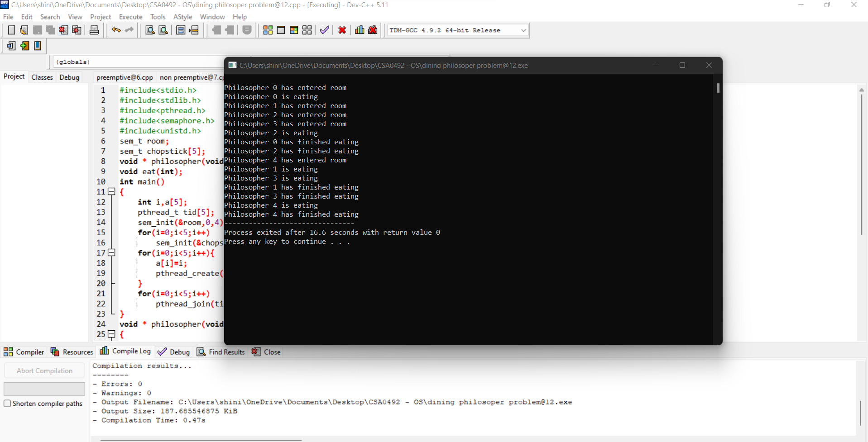
Task: Click the Find toolbar magnifier icon
Action: pos(149,30)
